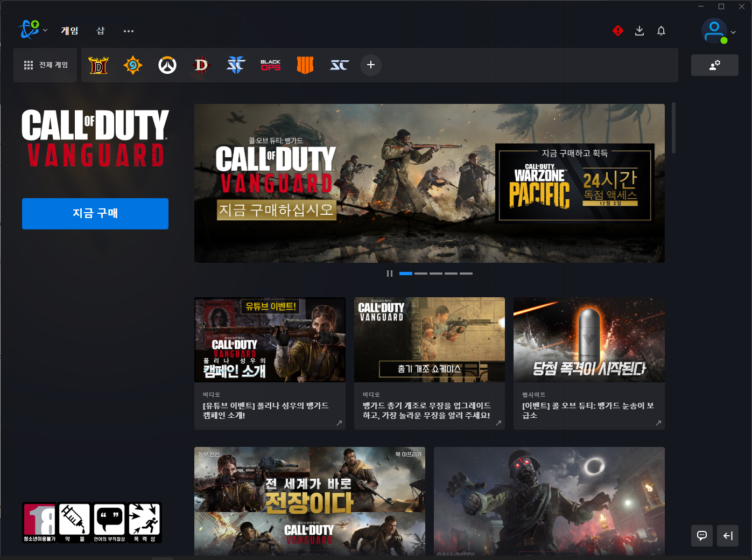Image resolution: width=752 pixels, height=560 pixels.
Task: Click 지금 구매하십시오 on banner
Action: point(277,210)
